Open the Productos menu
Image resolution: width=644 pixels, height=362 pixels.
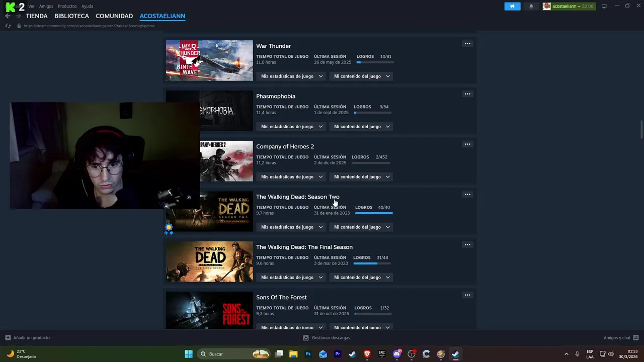(x=67, y=7)
